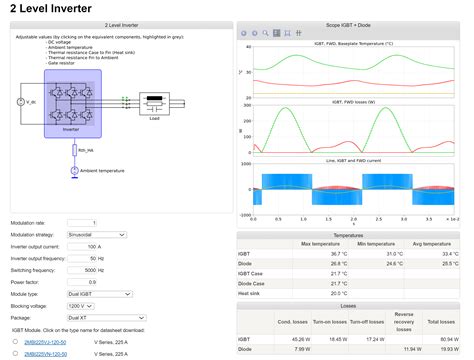Click Heat sink temperature value 20.0 °C
The height and width of the screenshot is (360, 474).
339,293
